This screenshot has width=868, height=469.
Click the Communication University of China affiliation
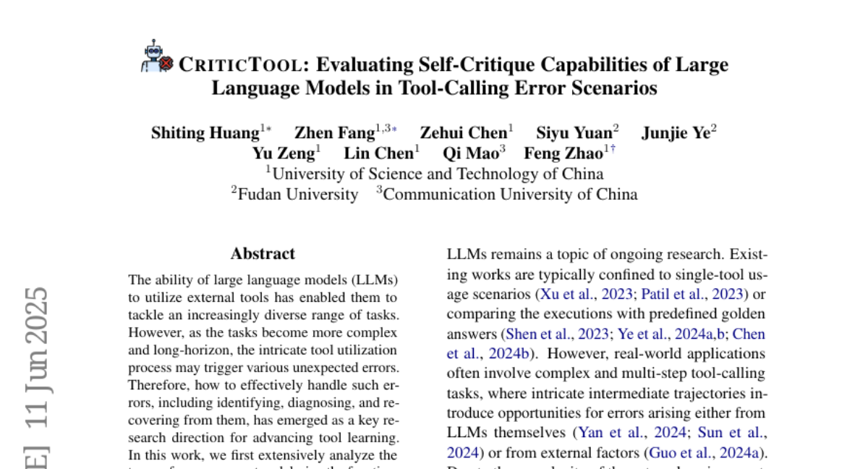pos(510,194)
